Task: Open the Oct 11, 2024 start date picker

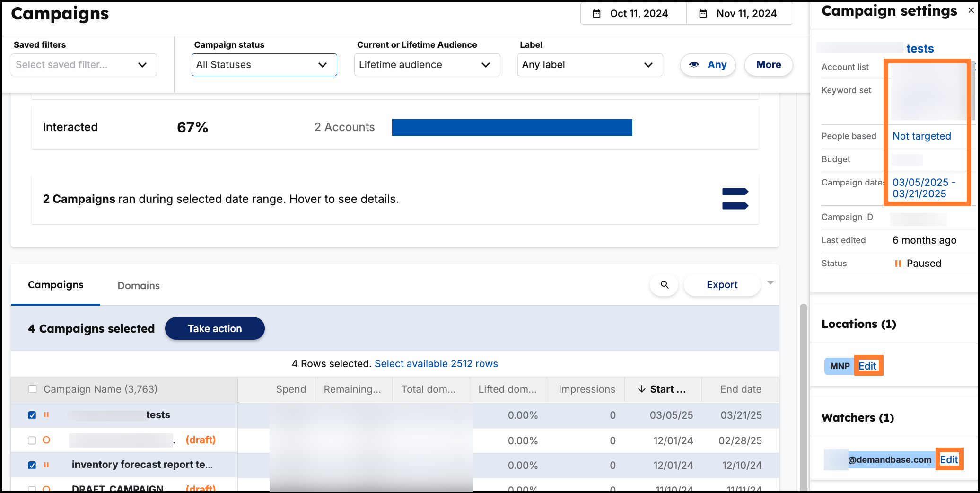Action: tap(633, 13)
